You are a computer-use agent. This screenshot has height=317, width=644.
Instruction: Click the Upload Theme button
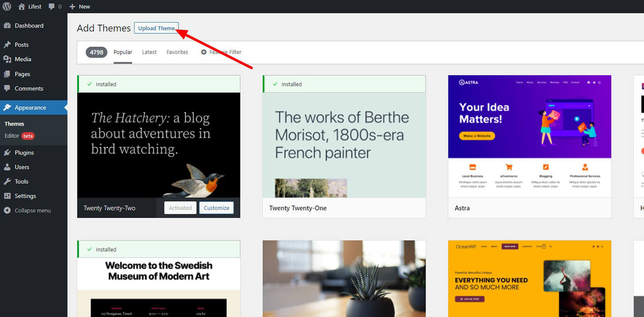157,28
